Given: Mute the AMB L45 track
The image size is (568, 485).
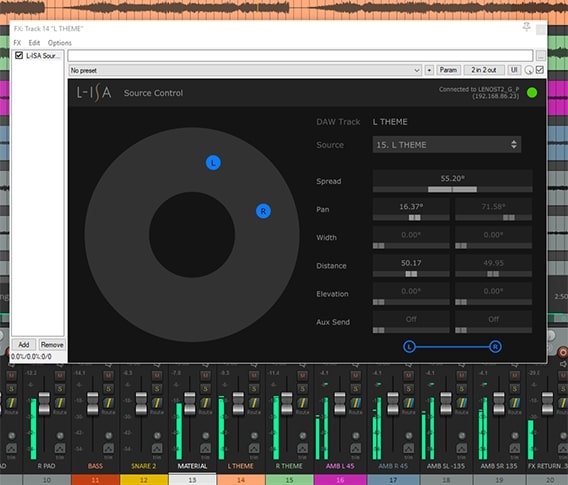Looking at the screenshot, I should [356, 375].
